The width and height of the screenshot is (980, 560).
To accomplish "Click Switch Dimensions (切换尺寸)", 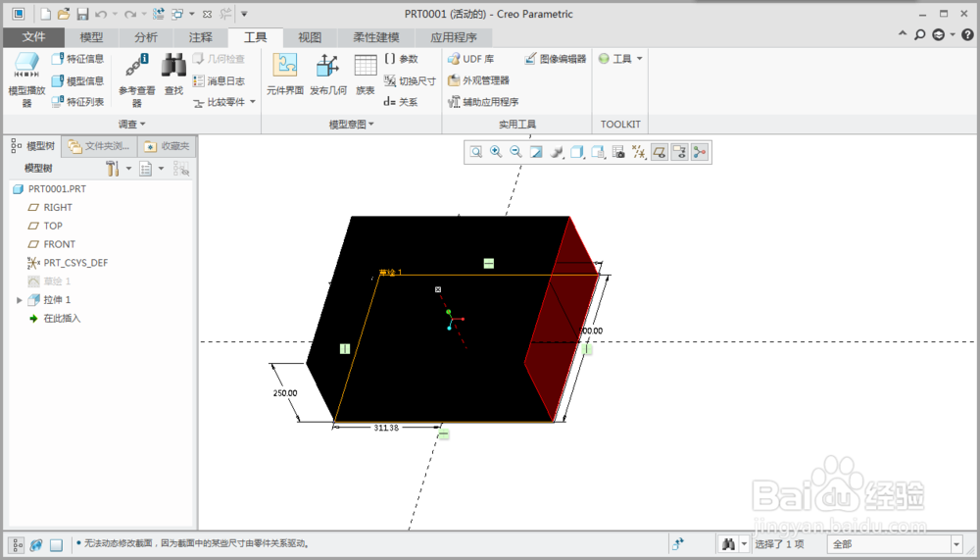I will [x=410, y=80].
